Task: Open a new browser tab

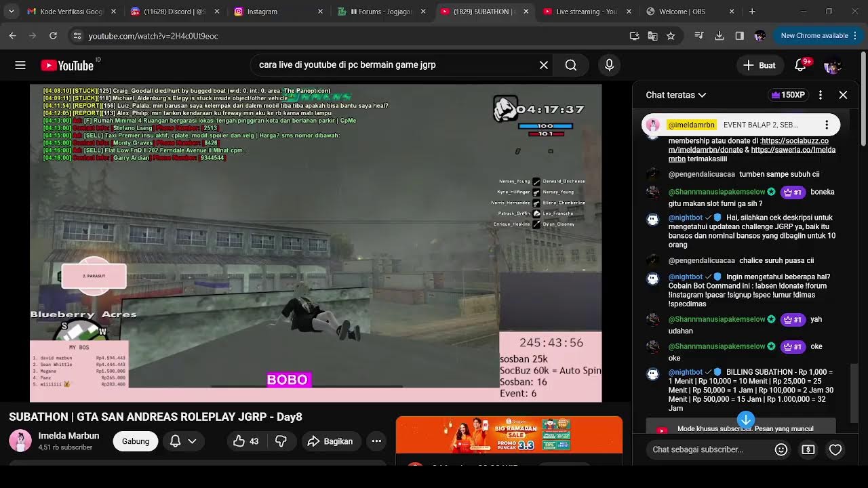Action: [x=752, y=12]
